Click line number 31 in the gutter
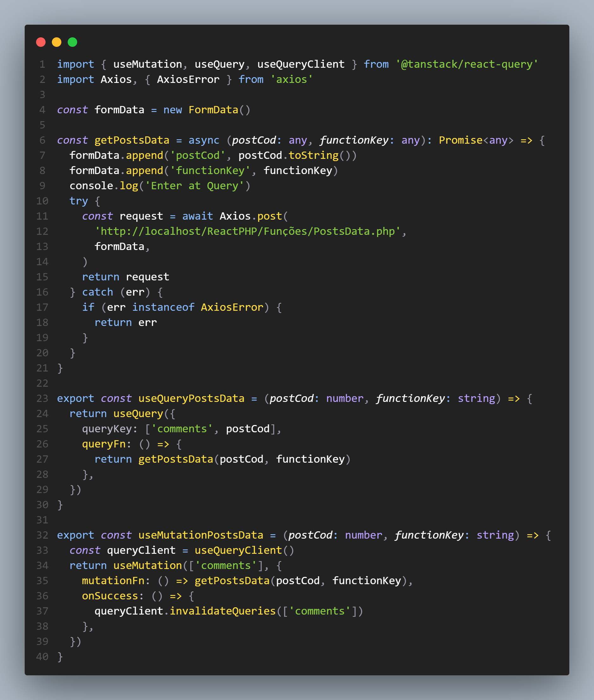Screen dimensions: 594x700 coord(42,520)
